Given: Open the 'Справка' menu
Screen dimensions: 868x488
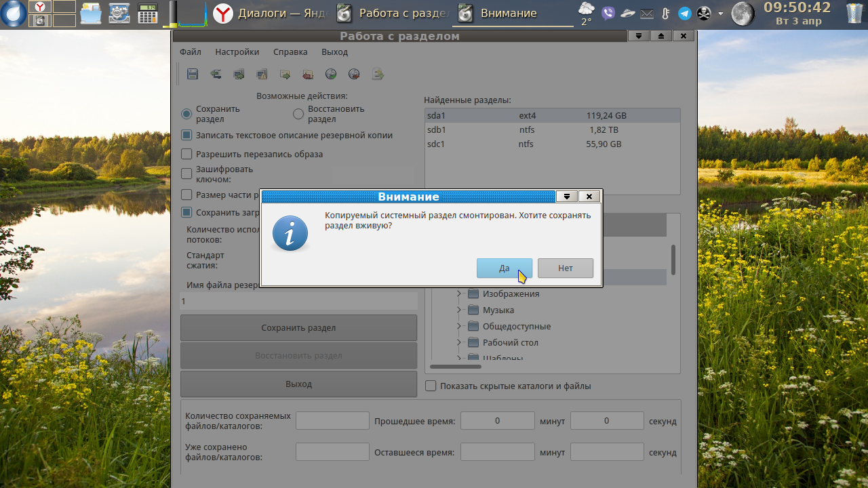Looking at the screenshot, I should coord(290,52).
